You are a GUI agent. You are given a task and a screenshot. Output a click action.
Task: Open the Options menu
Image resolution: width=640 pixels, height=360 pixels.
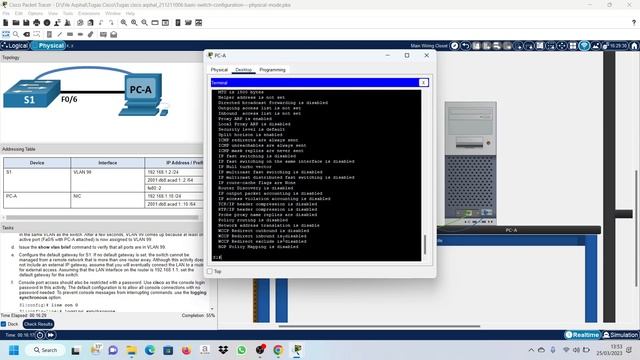(36, 13)
